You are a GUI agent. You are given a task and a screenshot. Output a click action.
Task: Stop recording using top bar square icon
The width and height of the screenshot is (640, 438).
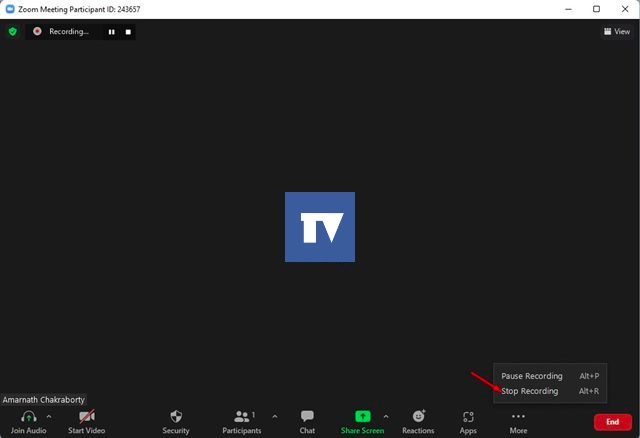tap(128, 32)
